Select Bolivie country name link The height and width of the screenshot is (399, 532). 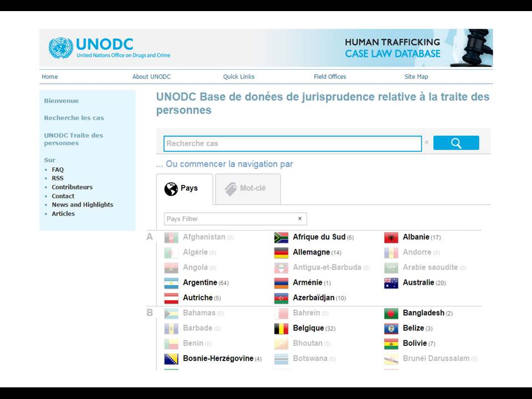415,343
